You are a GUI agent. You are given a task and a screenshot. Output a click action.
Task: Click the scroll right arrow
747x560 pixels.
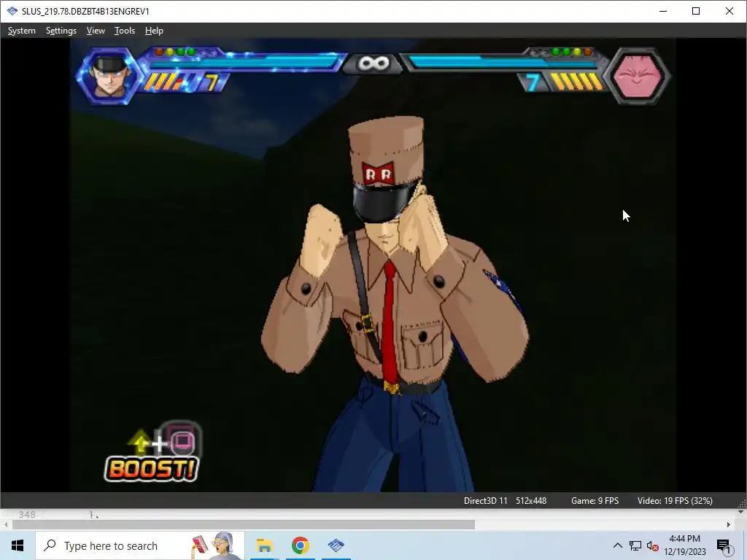click(x=729, y=525)
